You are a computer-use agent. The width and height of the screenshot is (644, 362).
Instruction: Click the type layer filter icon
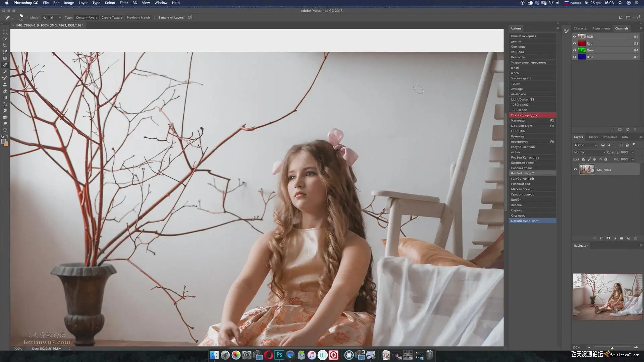(615, 145)
